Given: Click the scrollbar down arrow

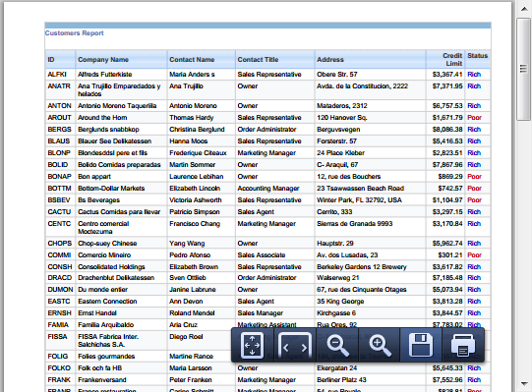Looking at the screenshot, I should [524, 383].
